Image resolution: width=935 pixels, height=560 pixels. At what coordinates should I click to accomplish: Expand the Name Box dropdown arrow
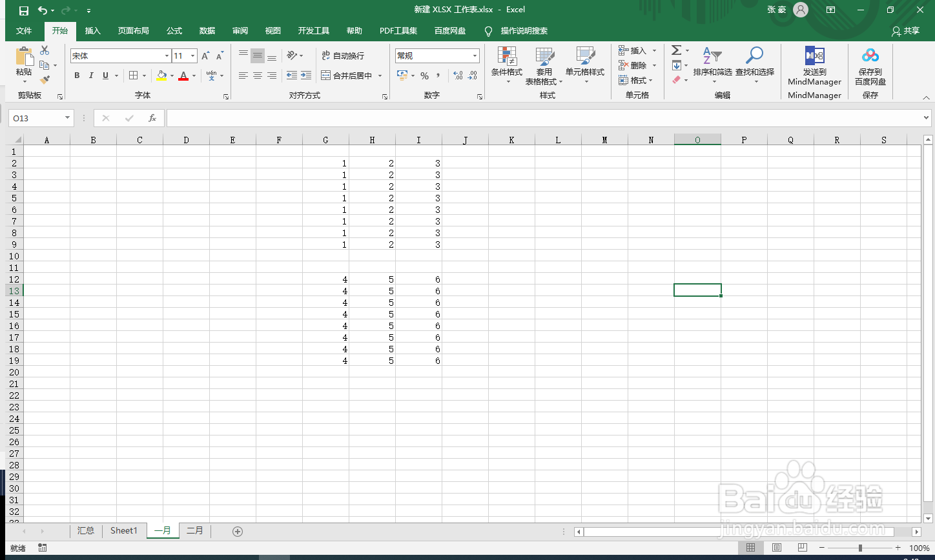pyautogui.click(x=68, y=118)
